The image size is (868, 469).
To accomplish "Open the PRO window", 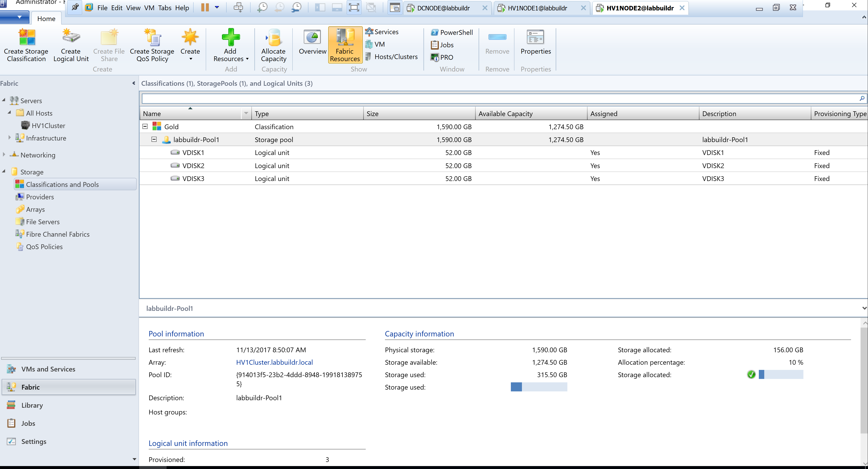I will [x=442, y=57].
